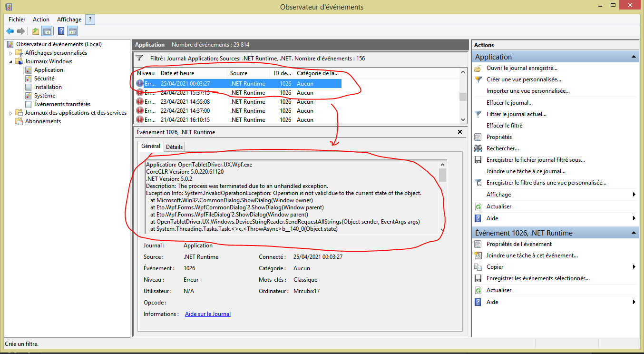The height and width of the screenshot is (354, 644).
Task: Click the Joindre une tâche à cet événement icon
Action: [478, 256]
